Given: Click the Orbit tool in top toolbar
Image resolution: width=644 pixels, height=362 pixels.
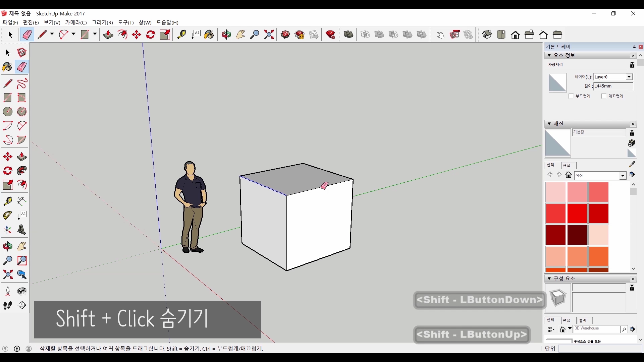Looking at the screenshot, I should click(226, 35).
